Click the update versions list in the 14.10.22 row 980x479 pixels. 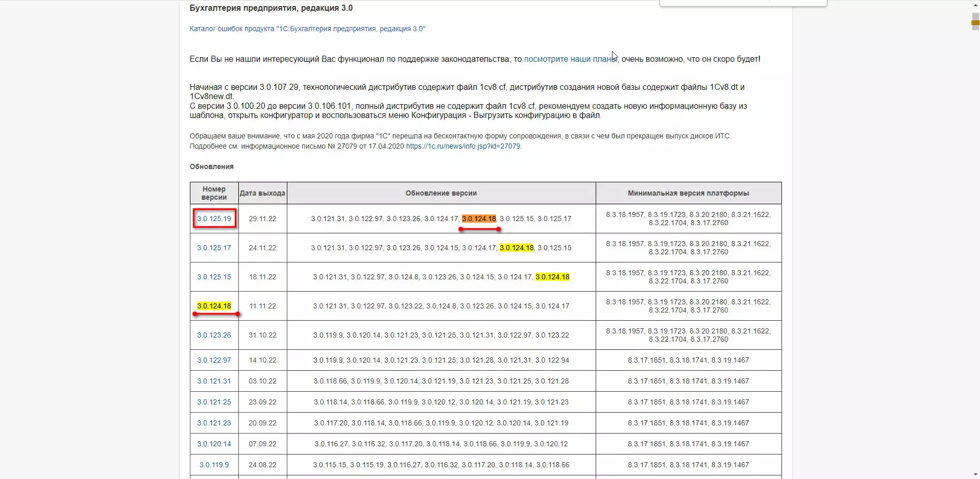pos(441,360)
